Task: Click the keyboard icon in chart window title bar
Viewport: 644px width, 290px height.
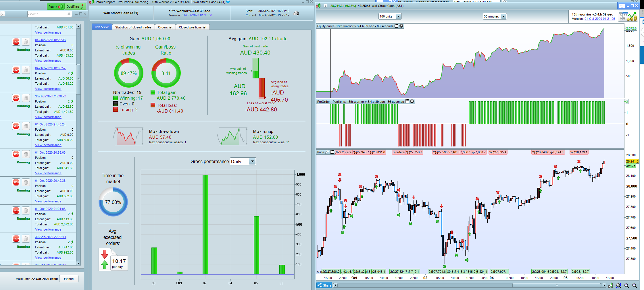Action: 622,6
